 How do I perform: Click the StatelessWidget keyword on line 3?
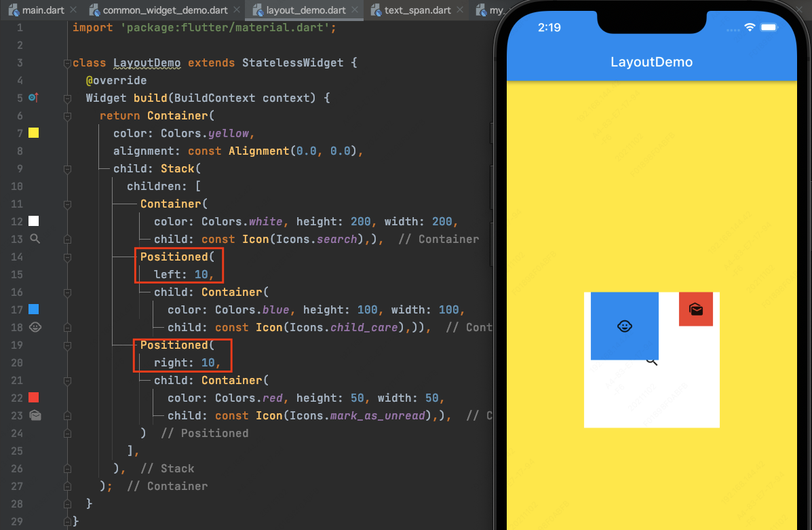click(292, 62)
